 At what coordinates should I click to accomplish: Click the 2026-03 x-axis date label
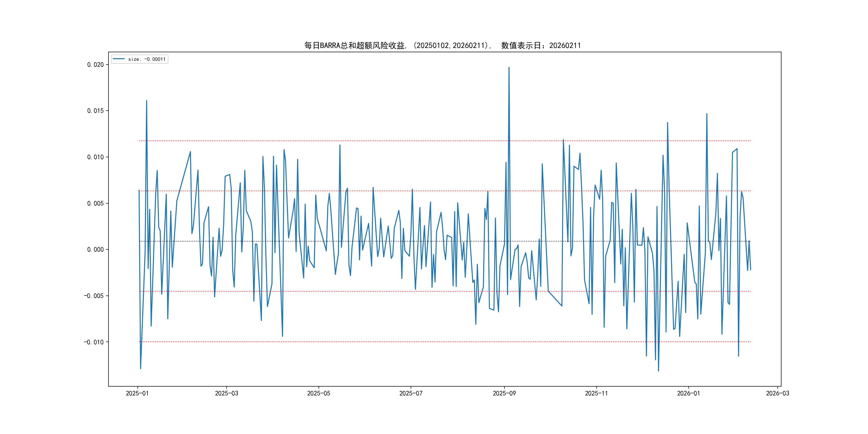click(777, 394)
